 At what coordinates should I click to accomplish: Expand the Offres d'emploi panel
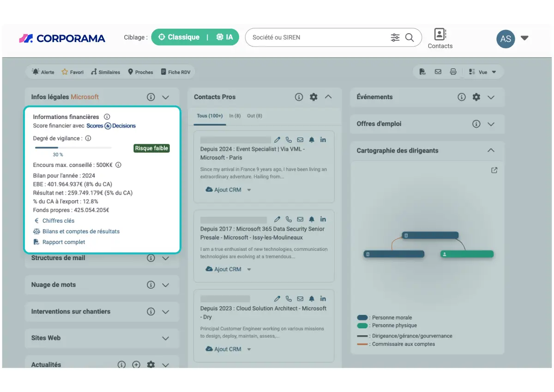[491, 124]
